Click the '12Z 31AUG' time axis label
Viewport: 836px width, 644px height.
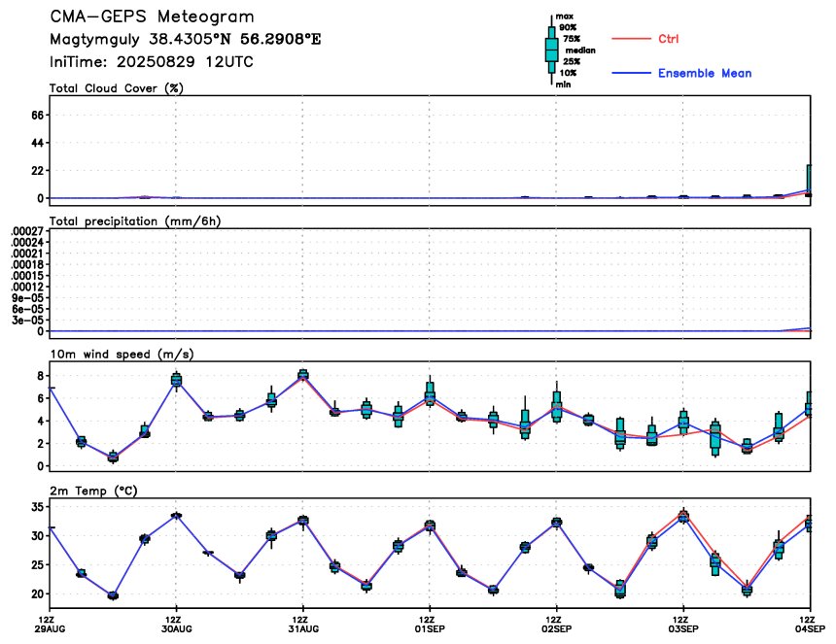pyautogui.click(x=303, y=624)
